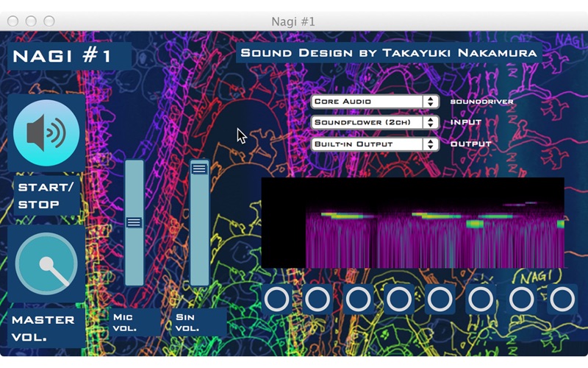Toggle the fifth circle button below the spectrogram
This screenshot has width=588, height=368.
[x=440, y=300]
